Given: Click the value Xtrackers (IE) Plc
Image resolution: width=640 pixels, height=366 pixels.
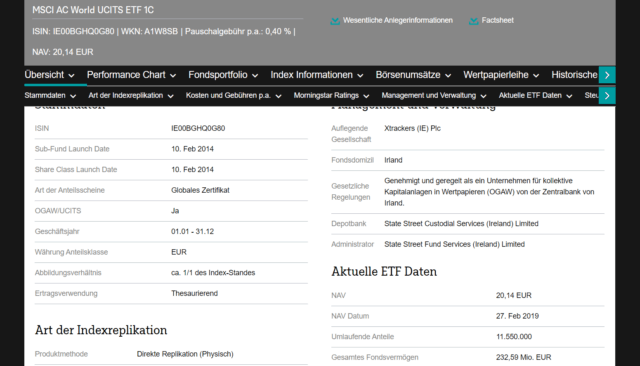Looking at the screenshot, I should click(x=412, y=129).
